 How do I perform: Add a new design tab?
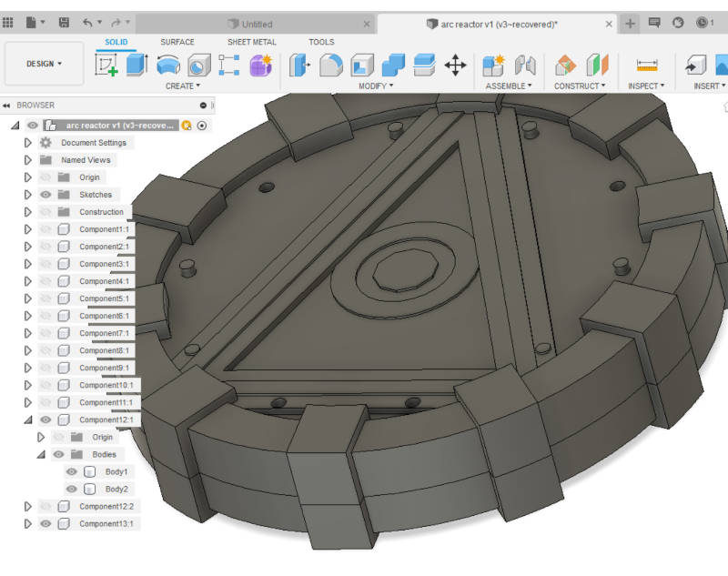[630, 24]
